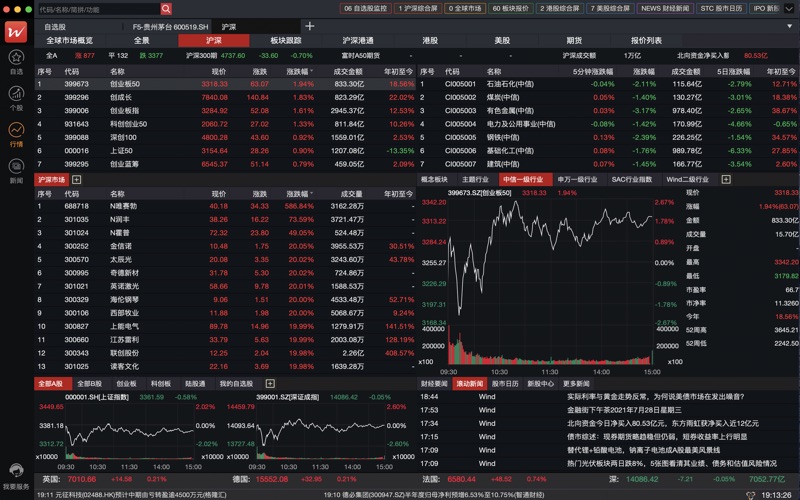Sort 沪深市场 list by 涨跌幅 column
The image size is (800, 500).
point(299,194)
